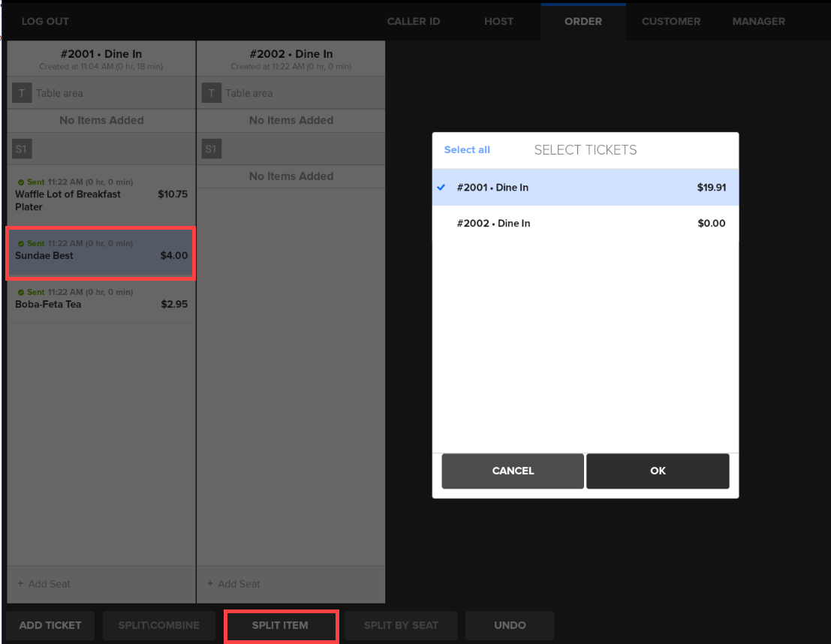Select the S1 seat badge on ticket #2001

pyautogui.click(x=21, y=149)
